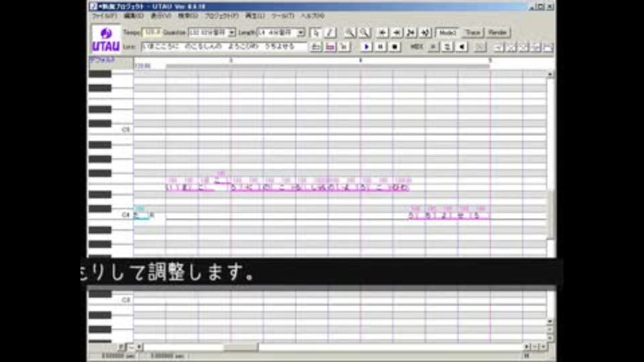Click the Render button

coord(498,32)
